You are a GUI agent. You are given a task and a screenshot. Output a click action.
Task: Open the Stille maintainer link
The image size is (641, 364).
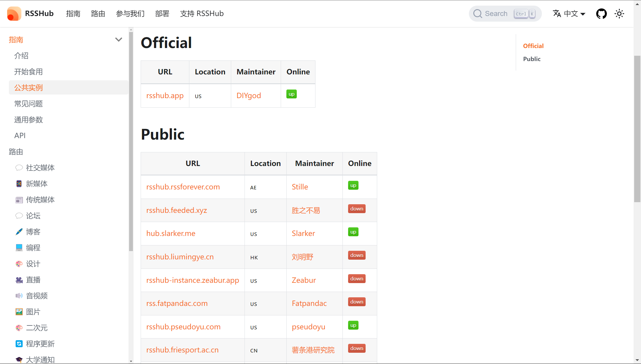[300, 187]
